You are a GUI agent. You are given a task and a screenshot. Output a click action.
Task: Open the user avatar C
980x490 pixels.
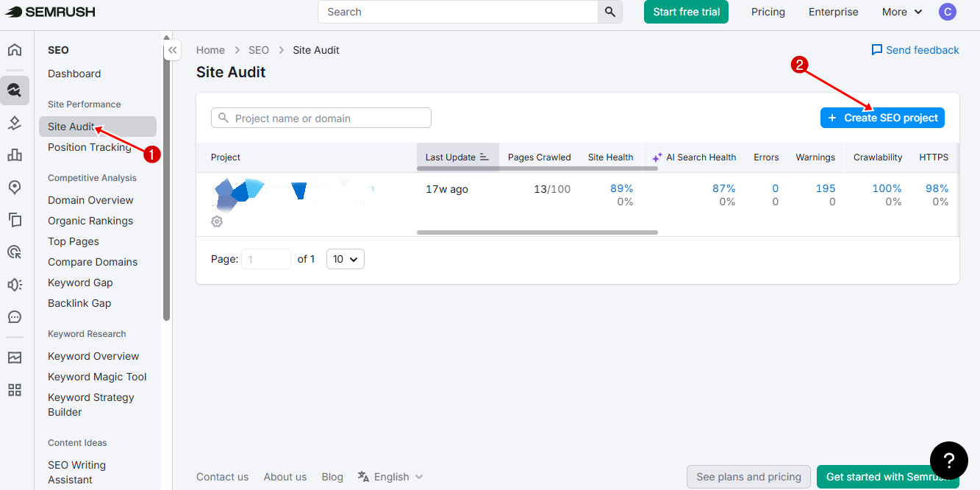coord(948,12)
